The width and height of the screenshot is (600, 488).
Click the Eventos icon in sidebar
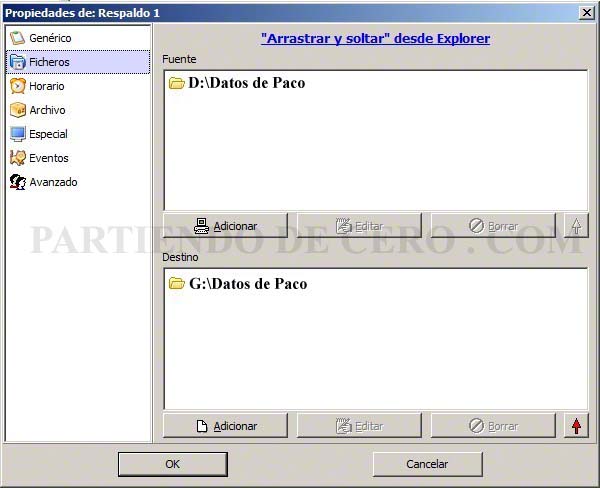tap(18, 158)
